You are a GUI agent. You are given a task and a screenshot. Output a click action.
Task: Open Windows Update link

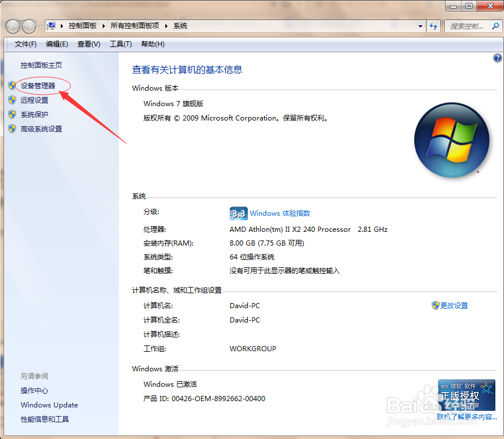(49, 405)
